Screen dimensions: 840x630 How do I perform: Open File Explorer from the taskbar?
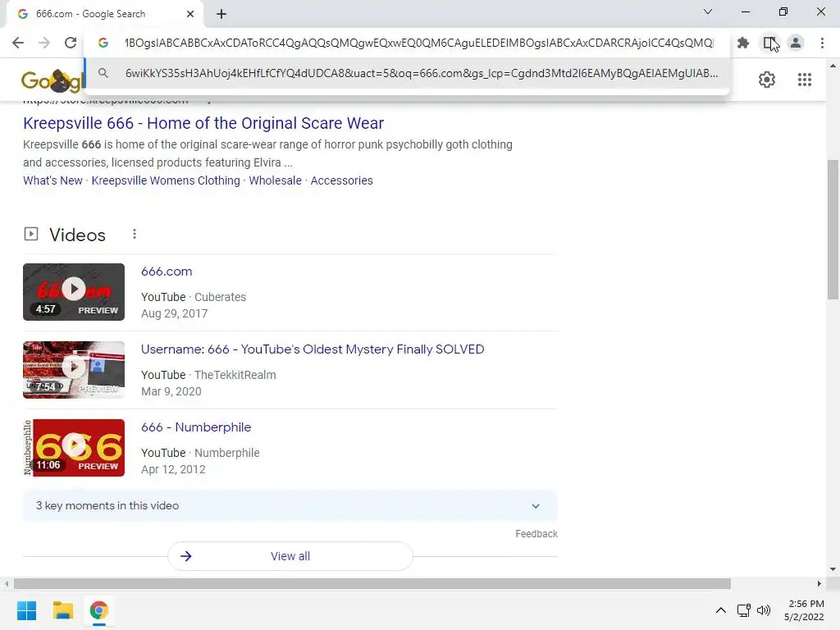62,610
